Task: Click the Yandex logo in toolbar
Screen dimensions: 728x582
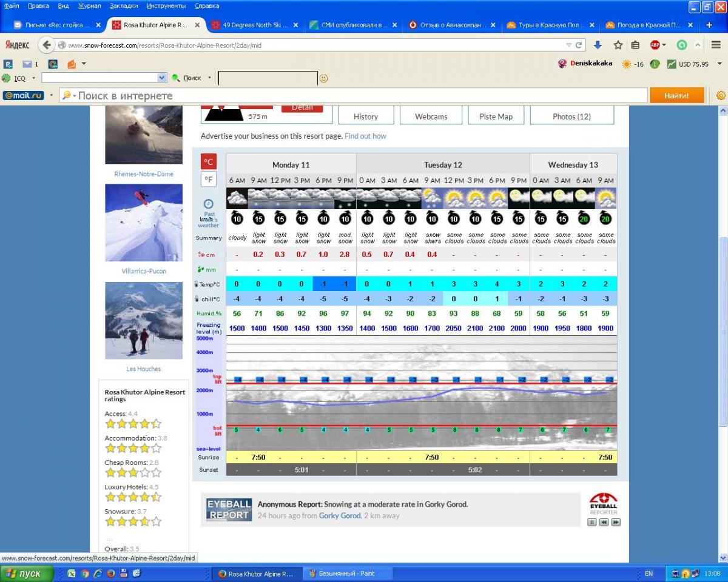Action: tap(17, 45)
